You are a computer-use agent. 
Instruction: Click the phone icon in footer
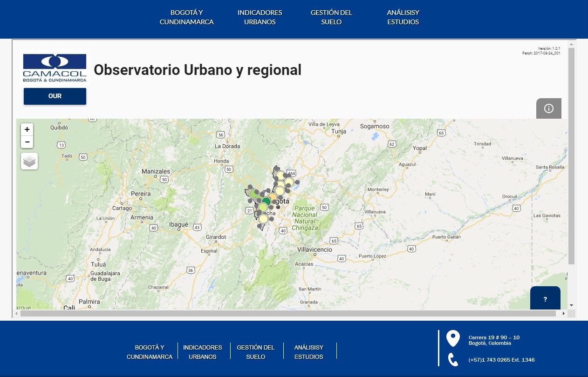[x=453, y=359]
